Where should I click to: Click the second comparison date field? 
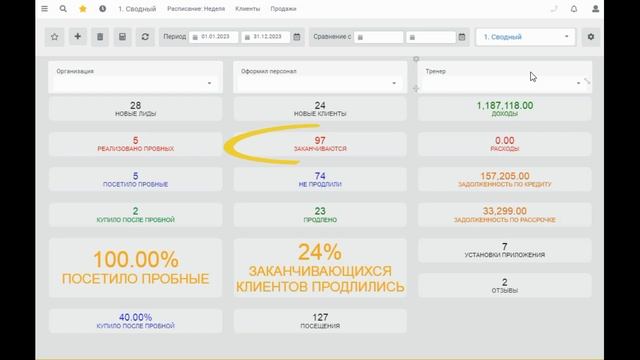[x=431, y=37]
